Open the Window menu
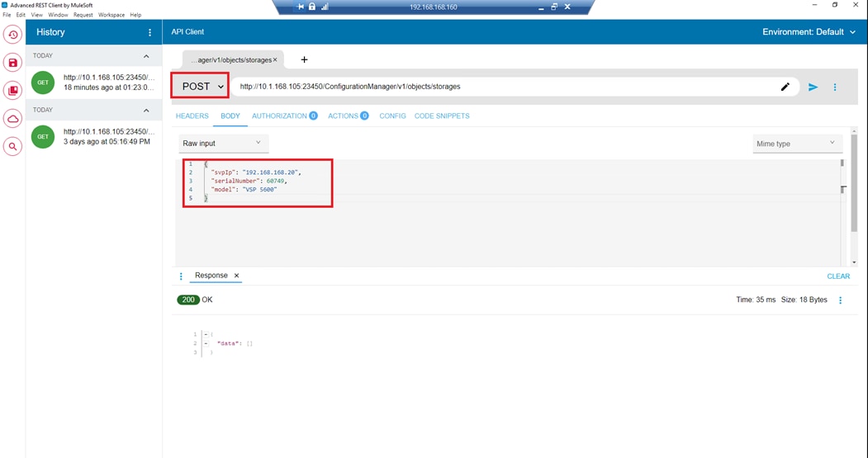This screenshot has height=458, width=868. click(58, 15)
